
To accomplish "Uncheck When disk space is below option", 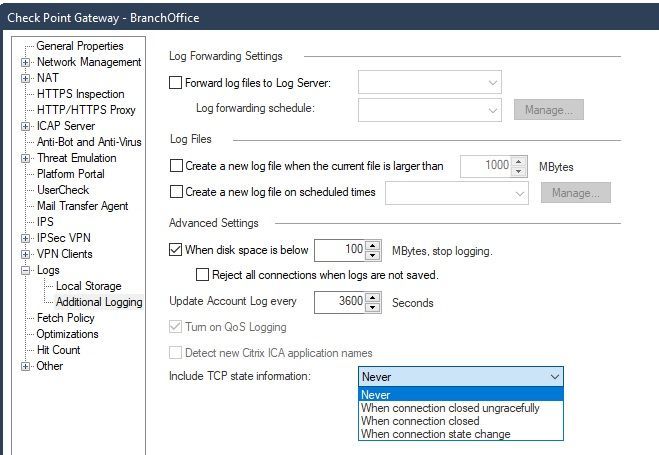I will pyautogui.click(x=177, y=249).
